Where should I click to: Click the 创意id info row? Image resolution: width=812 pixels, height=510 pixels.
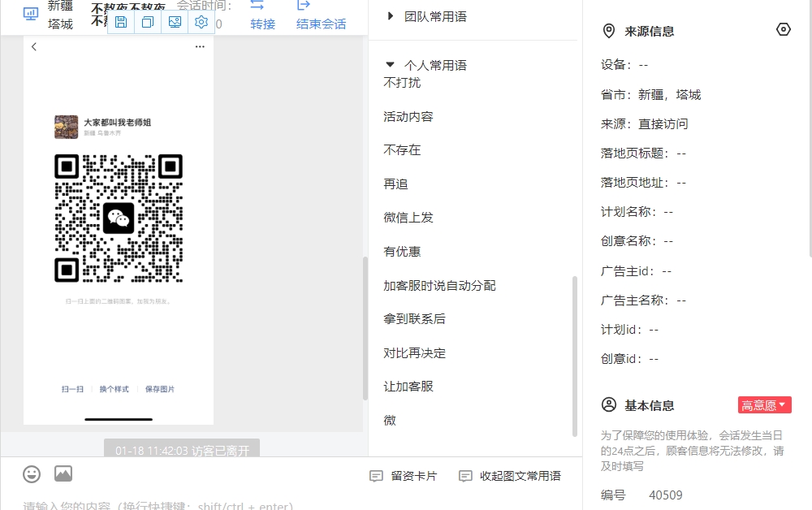click(x=630, y=359)
